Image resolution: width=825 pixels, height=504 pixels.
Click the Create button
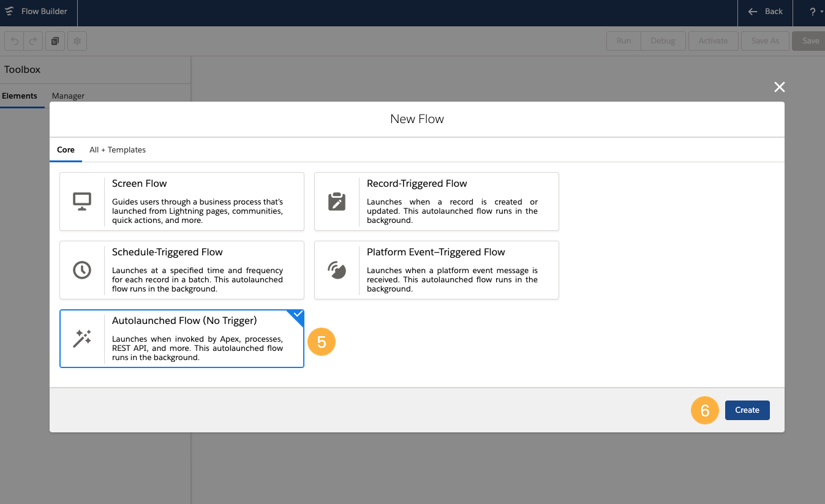click(x=747, y=410)
